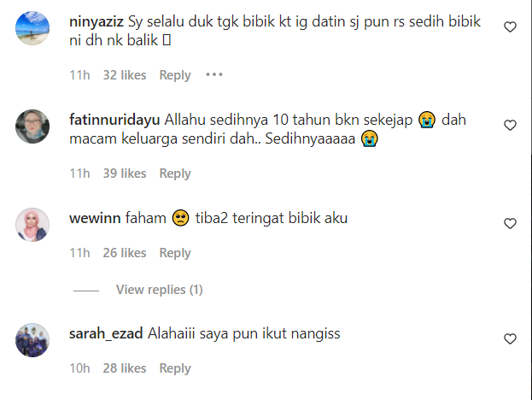Reply to ninyaziz's comment
This screenshot has width=532, height=400.
click(x=175, y=75)
